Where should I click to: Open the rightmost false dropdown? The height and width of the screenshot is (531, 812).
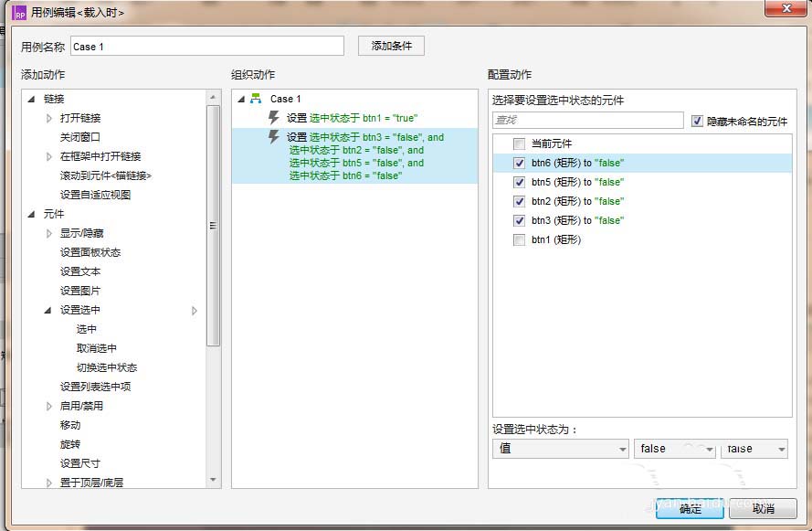click(x=754, y=449)
